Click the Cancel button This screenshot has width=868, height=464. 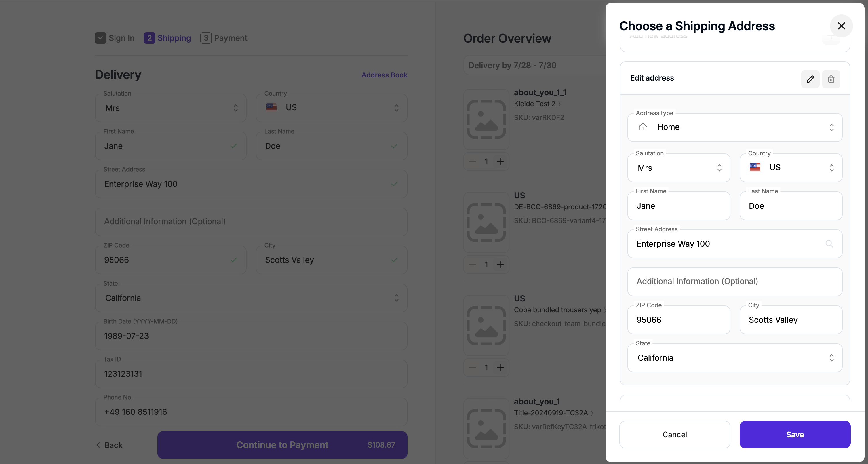(x=675, y=435)
